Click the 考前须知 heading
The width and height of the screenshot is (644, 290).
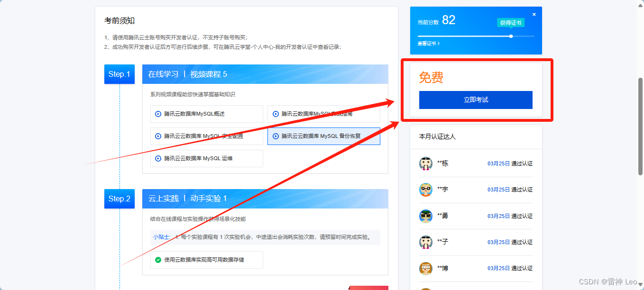coord(120,21)
